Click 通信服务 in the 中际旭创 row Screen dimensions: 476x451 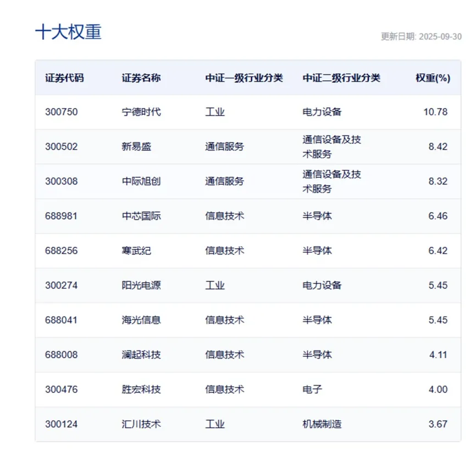(x=225, y=181)
